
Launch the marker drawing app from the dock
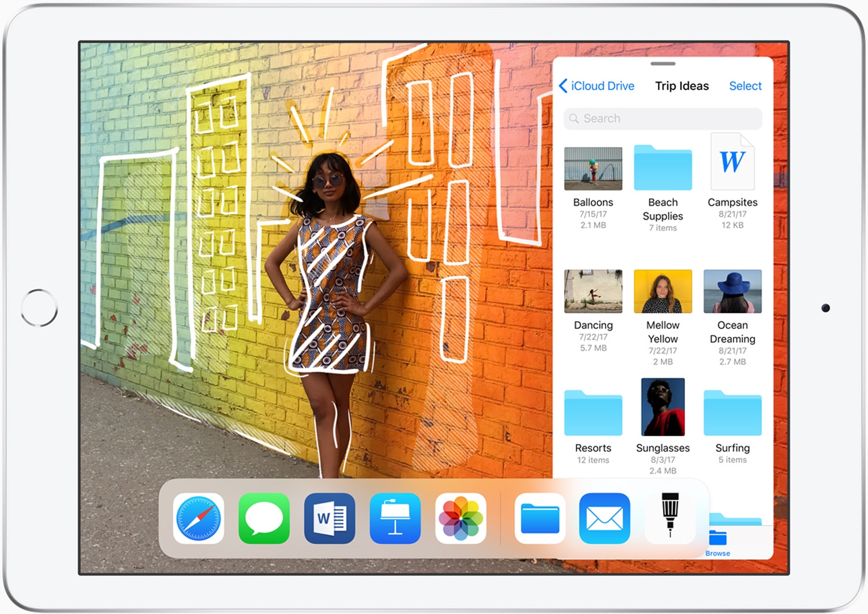(669, 518)
